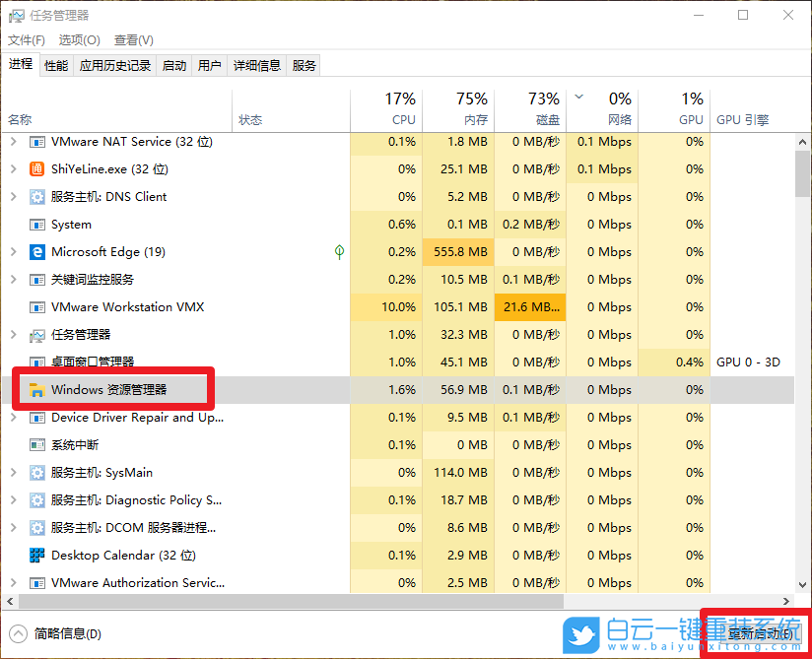Viewport: 812px width, 659px height.
Task: Click the 桌面窗口管理器 process icon
Action: coord(35,362)
